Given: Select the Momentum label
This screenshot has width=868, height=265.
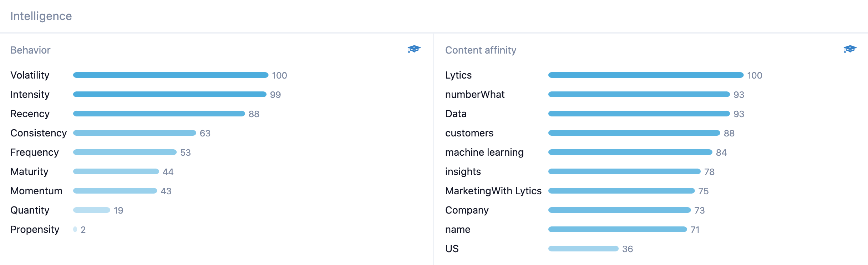Looking at the screenshot, I should click(36, 191).
